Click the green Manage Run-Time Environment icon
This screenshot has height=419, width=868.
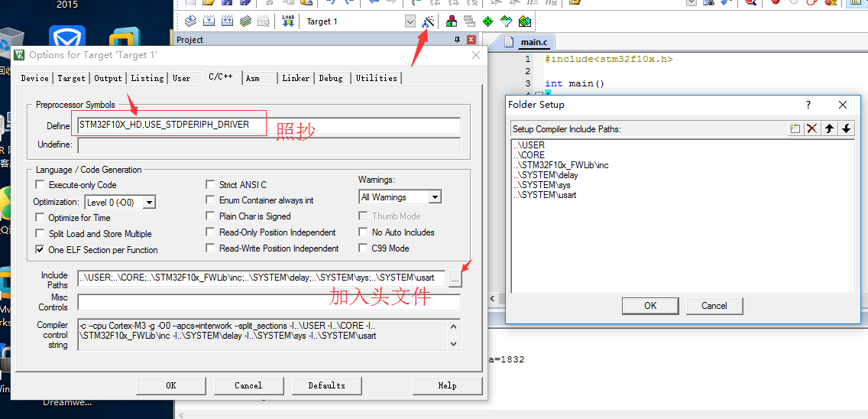[x=487, y=21]
